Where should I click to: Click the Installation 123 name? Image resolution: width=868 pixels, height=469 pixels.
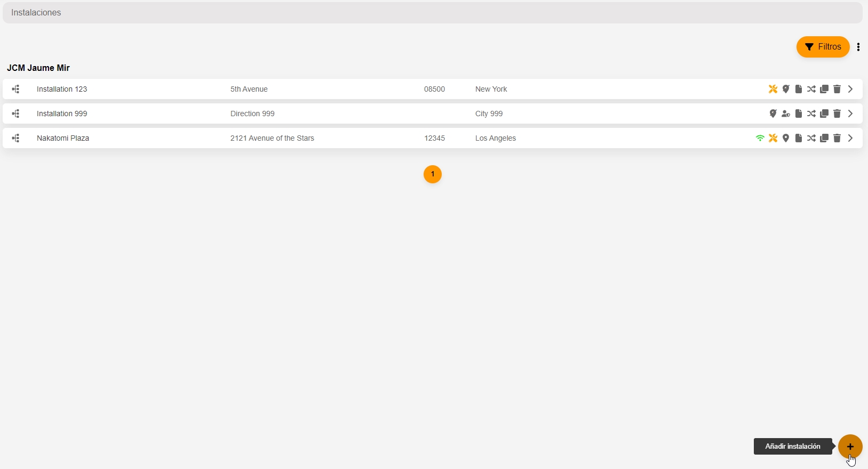pos(62,89)
